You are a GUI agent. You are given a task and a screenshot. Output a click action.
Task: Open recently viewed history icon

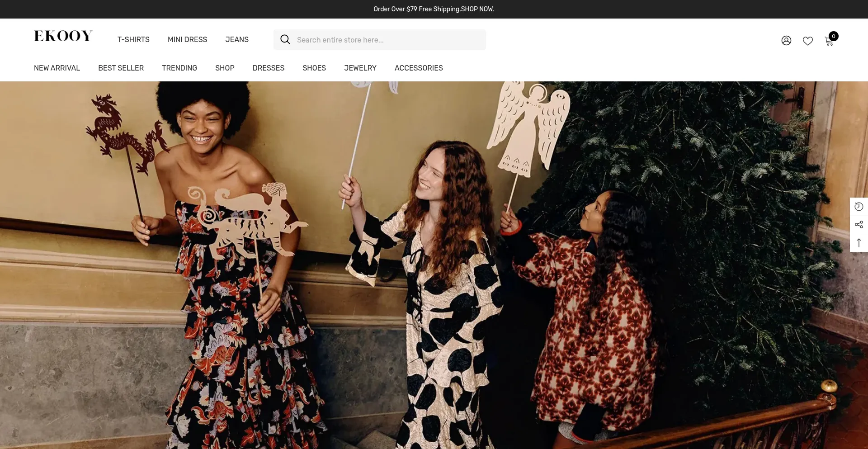pyautogui.click(x=859, y=207)
